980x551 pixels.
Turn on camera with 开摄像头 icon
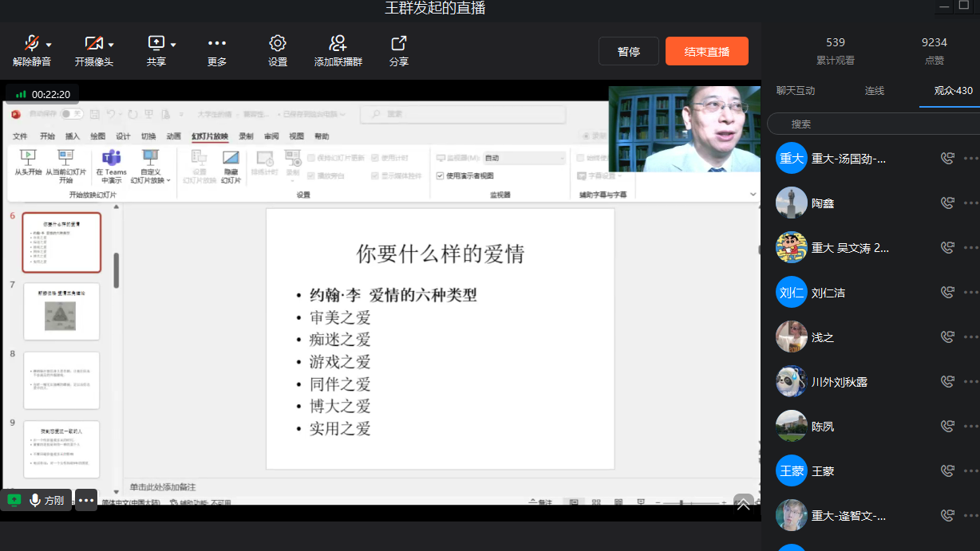(93, 43)
